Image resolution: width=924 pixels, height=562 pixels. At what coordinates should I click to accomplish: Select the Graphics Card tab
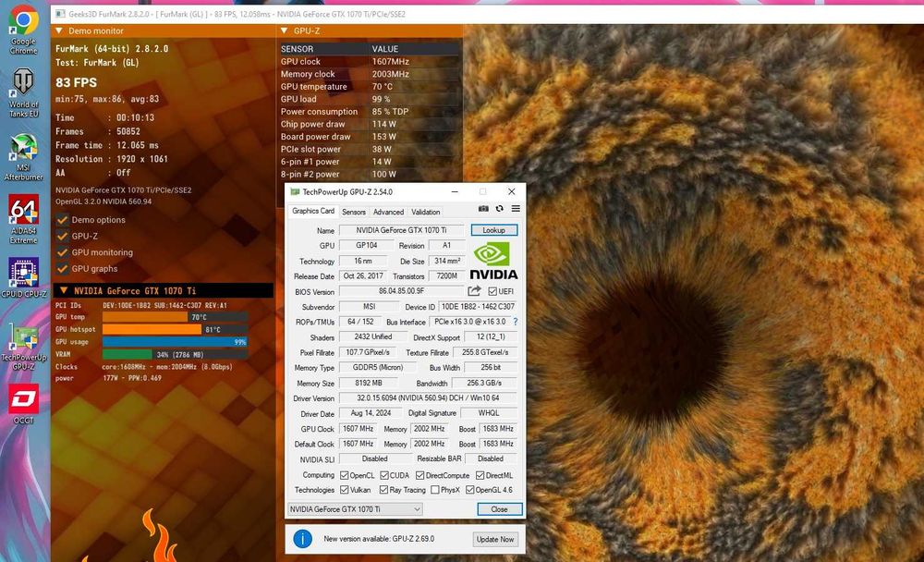[x=313, y=211]
